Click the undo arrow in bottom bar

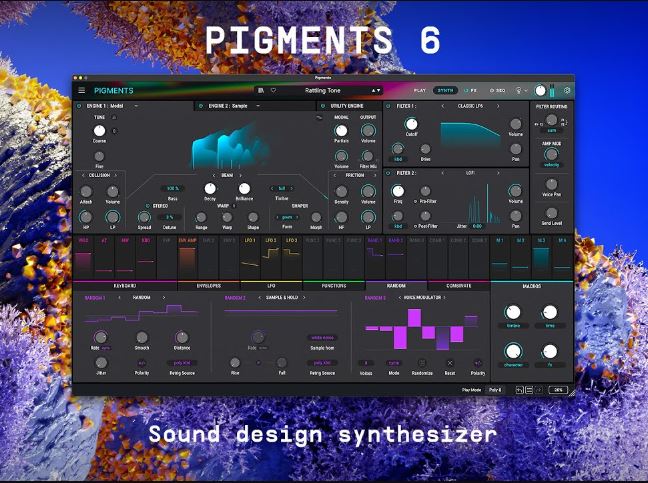click(x=519, y=390)
